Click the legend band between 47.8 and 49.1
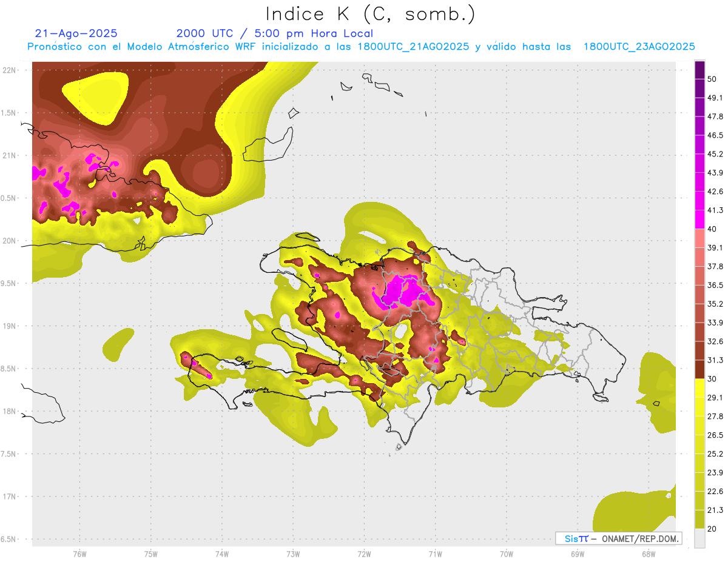Screen dimensions: 728x562 click(x=700, y=107)
